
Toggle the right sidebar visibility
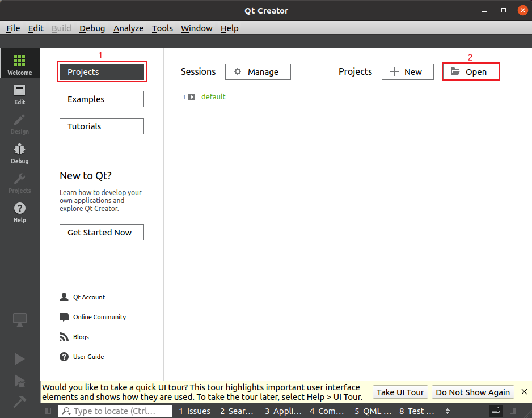point(513,411)
